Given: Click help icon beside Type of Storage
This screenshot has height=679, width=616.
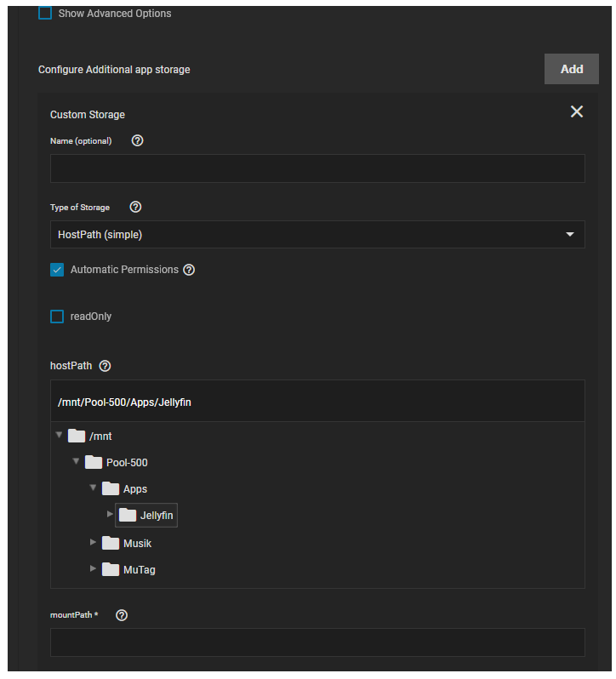Looking at the screenshot, I should click(135, 207).
